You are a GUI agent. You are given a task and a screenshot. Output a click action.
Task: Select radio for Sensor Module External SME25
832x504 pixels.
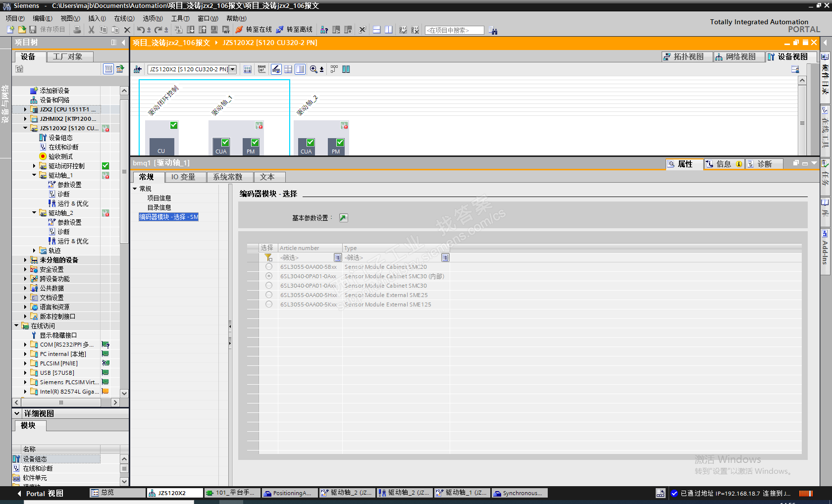[269, 295]
